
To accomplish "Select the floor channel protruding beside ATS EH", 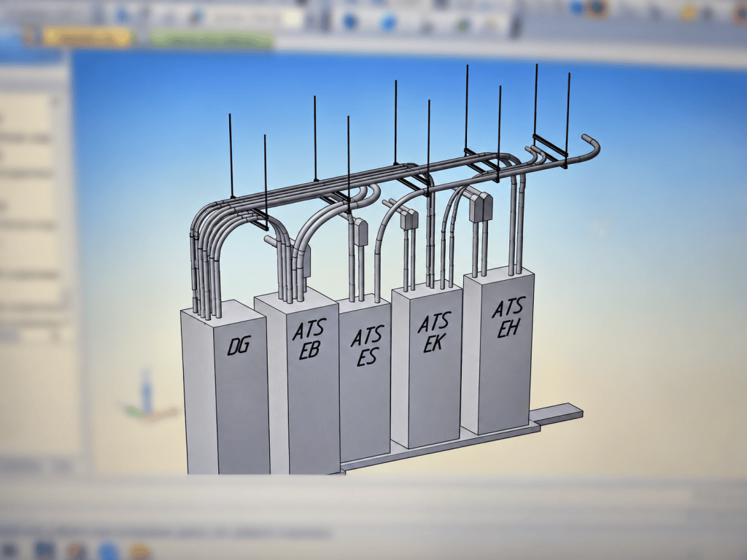I will click(558, 413).
